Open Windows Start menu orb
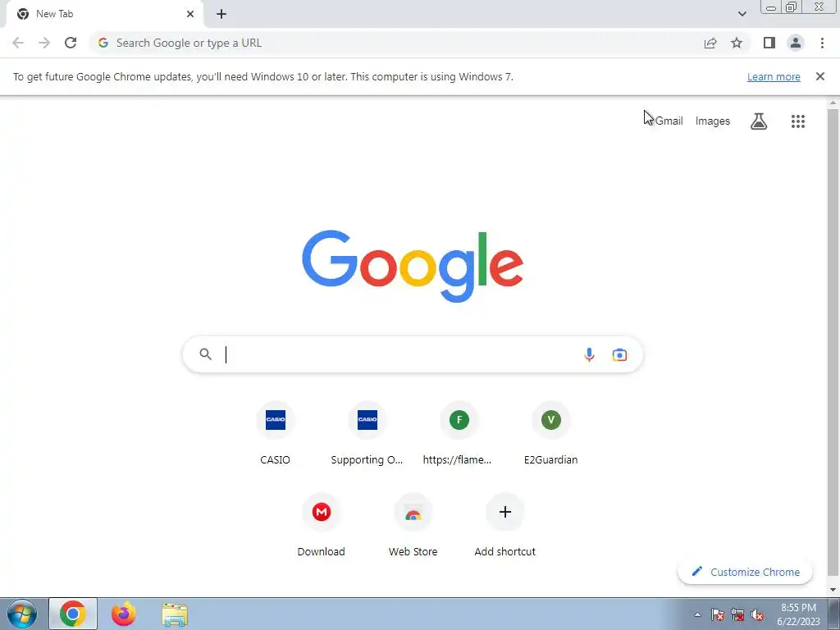This screenshot has width=840, height=630. pos(22,614)
